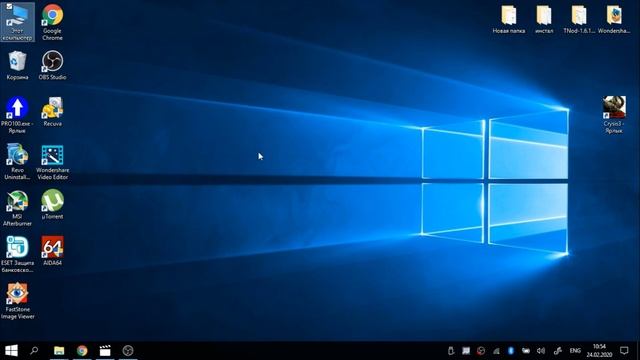Open the Bluetooth tray icon
Screen dimensions: 640x360
[x=511, y=351]
